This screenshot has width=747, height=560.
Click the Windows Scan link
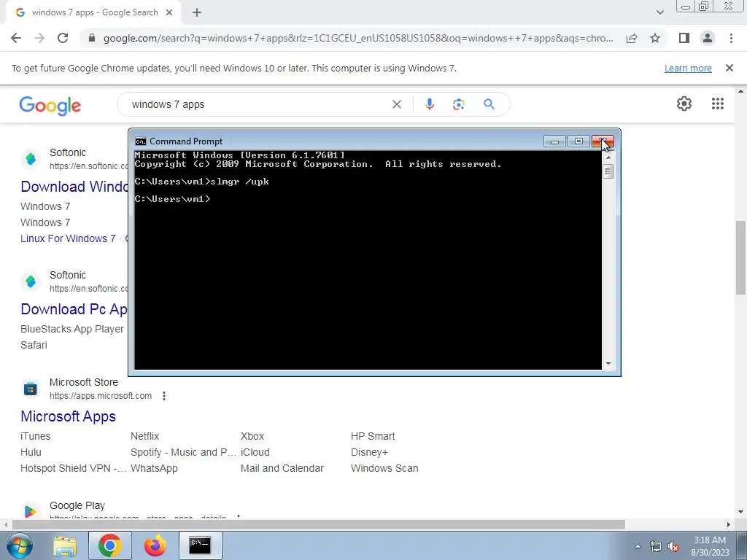click(x=384, y=469)
